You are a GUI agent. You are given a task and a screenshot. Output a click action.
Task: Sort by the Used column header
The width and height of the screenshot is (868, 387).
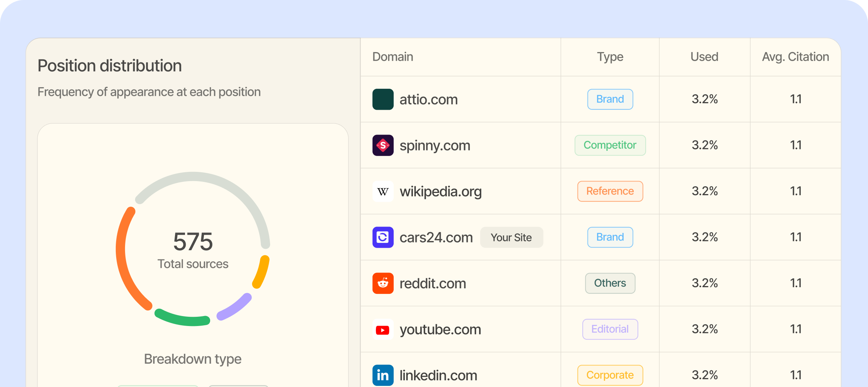[704, 57]
